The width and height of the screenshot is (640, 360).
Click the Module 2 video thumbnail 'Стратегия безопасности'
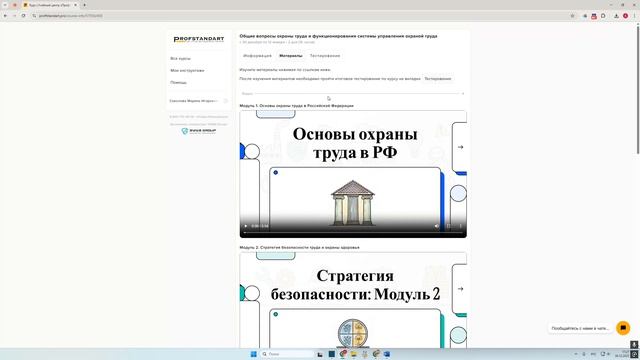(353, 300)
